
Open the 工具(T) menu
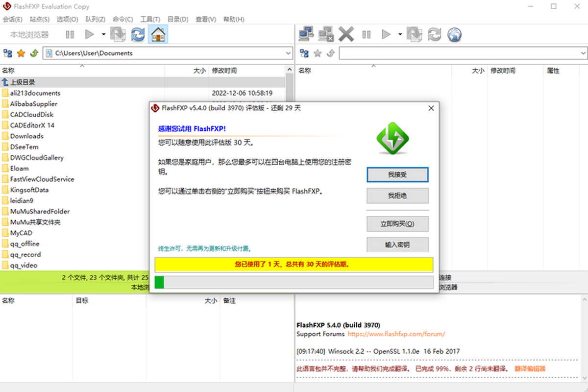pos(150,19)
